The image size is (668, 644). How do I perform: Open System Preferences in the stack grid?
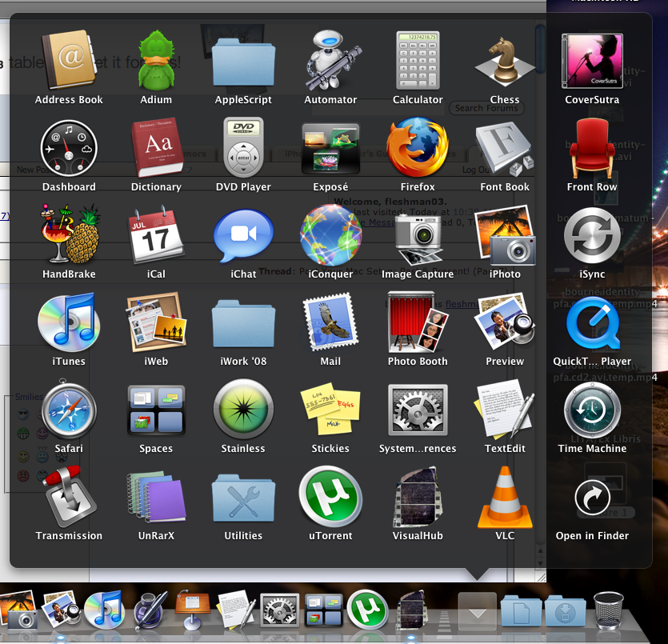point(418,410)
